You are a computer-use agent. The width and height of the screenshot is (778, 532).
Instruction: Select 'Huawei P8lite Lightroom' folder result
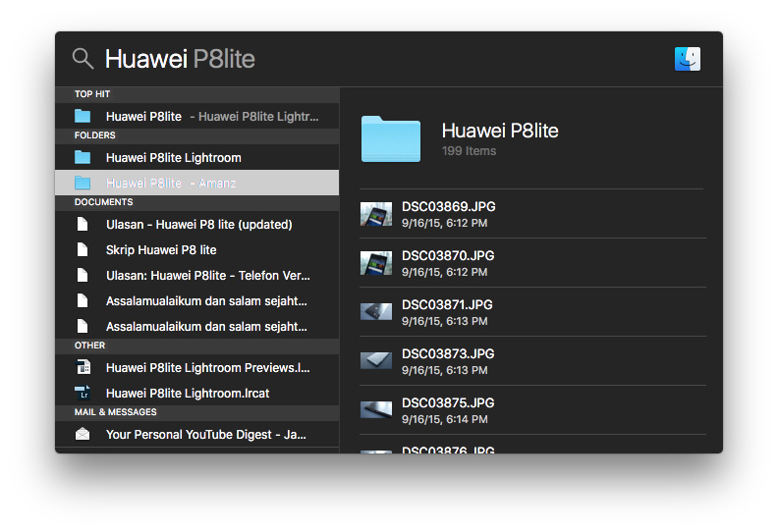coord(197,158)
